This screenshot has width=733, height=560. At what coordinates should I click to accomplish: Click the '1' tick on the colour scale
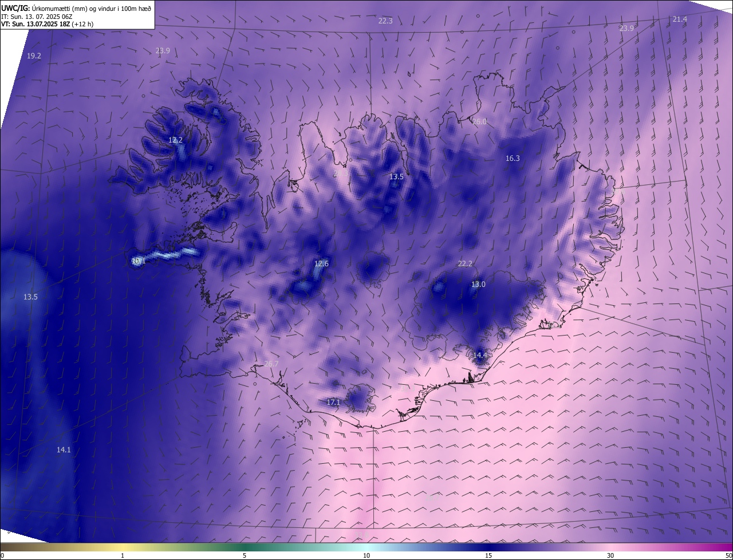pyautogui.click(x=123, y=555)
